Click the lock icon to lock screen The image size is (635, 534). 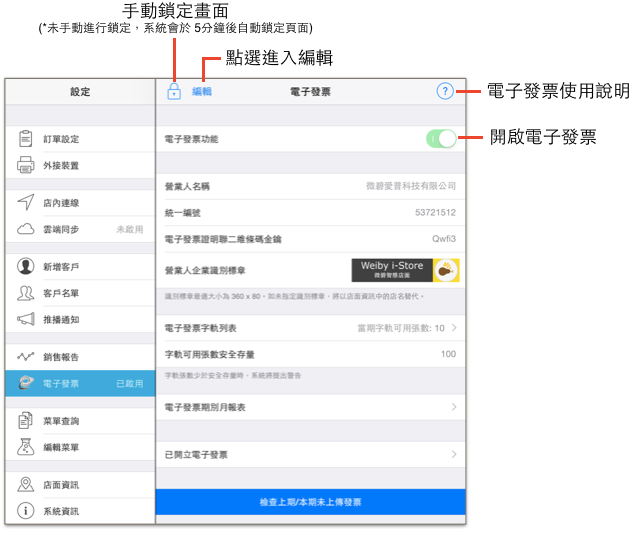tap(174, 91)
